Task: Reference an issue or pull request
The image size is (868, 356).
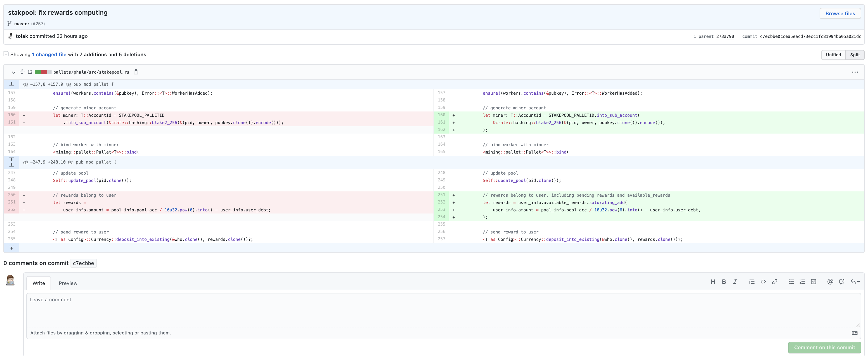Action: (841, 282)
